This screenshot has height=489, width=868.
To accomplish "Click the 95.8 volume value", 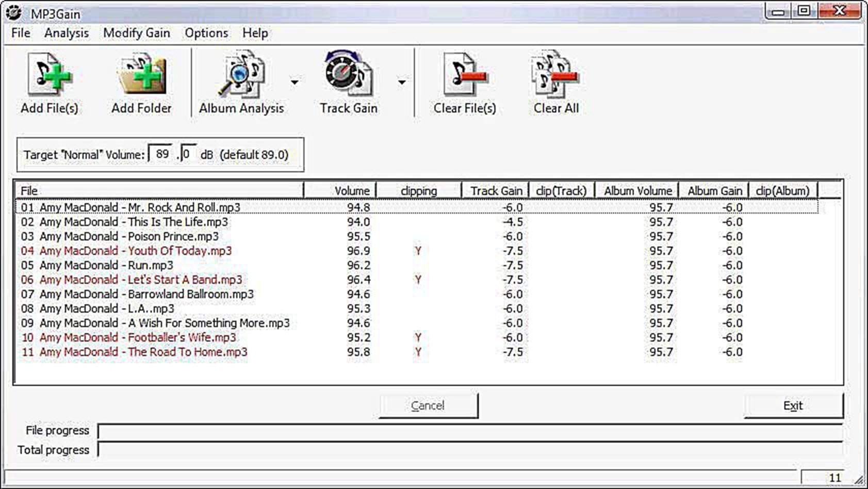I will [x=358, y=352].
